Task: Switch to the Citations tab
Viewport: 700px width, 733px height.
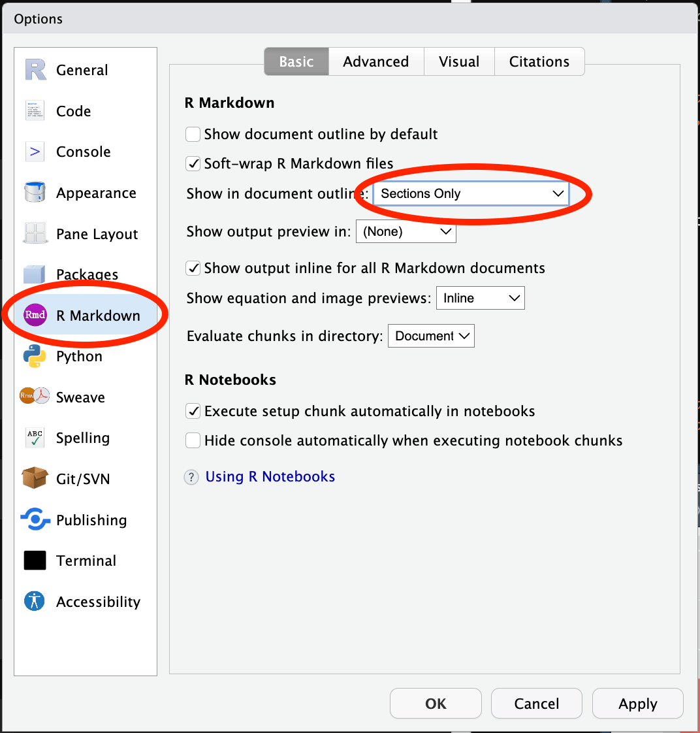Action: [x=539, y=61]
